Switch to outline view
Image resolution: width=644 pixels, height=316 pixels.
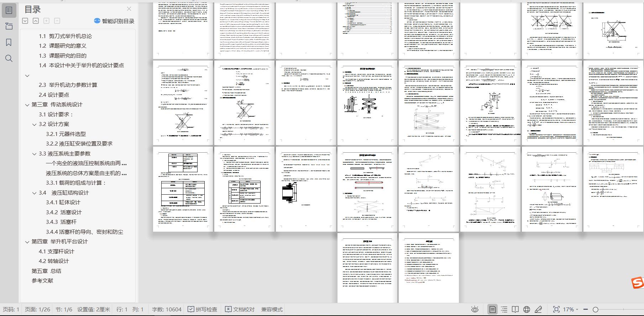[504, 309]
